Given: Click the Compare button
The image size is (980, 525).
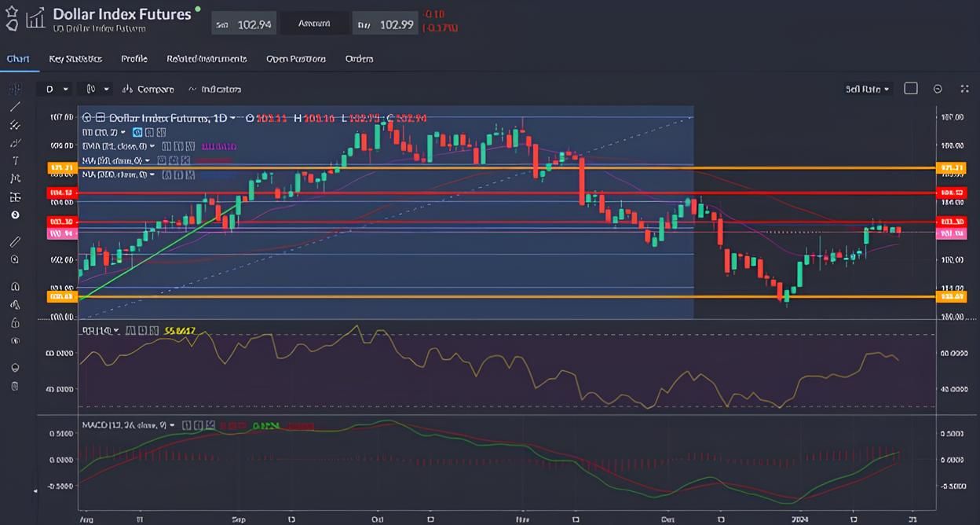Looking at the screenshot, I should (x=149, y=89).
